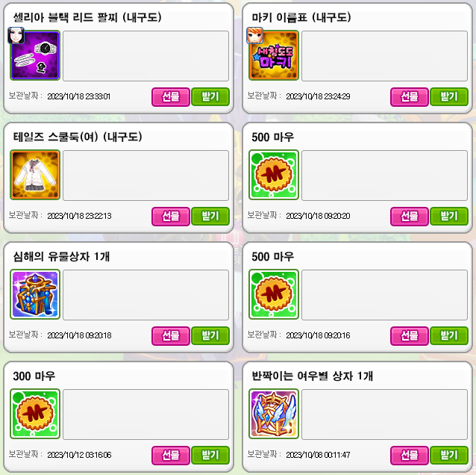Click the 마키 이름표 name tag icon
Screen dimensions: 476x475
pyautogui.click(x=274, y=55)
